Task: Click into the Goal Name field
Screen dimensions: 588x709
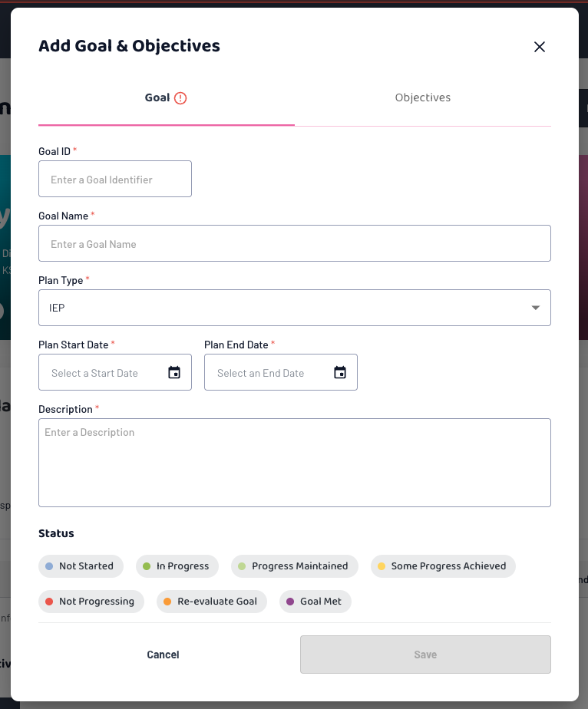Action: click(x=295, y=243)
